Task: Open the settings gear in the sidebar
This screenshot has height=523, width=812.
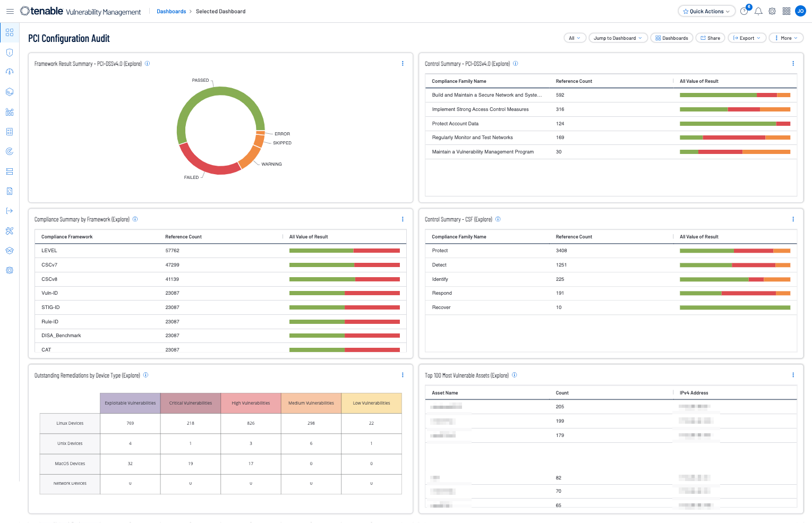Action: click(x=10, y=270)
